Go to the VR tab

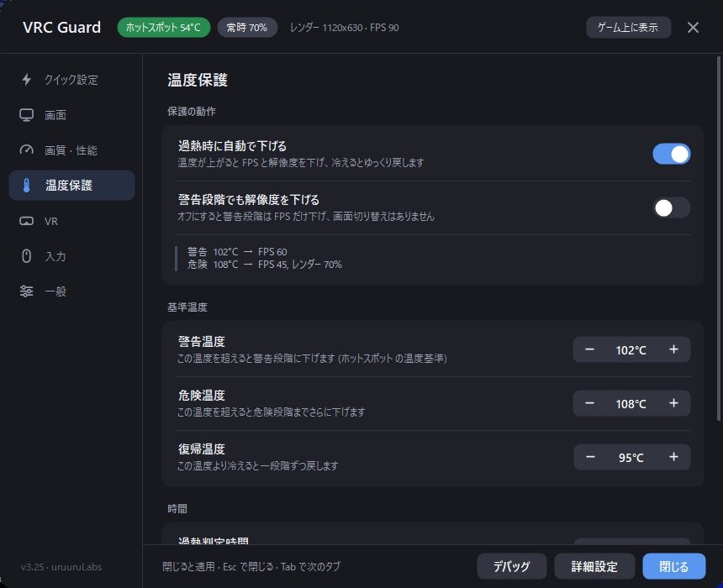point(72,221)
